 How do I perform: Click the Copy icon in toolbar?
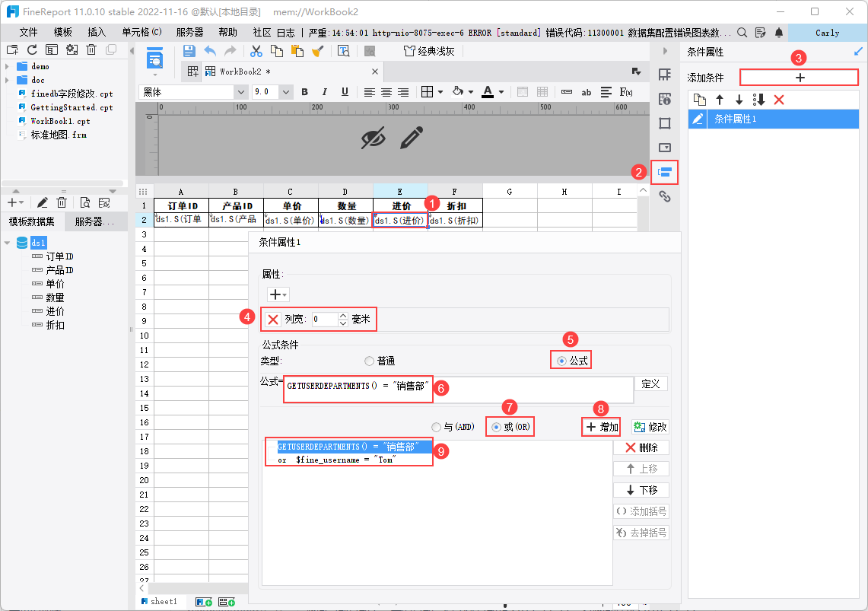click(x=276, y=52)
